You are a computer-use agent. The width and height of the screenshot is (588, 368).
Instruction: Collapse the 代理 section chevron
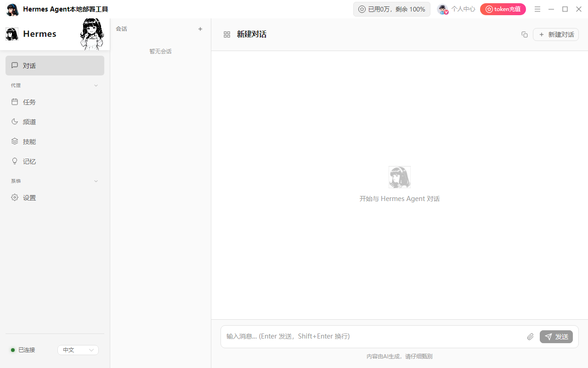[x=96, y=86]
